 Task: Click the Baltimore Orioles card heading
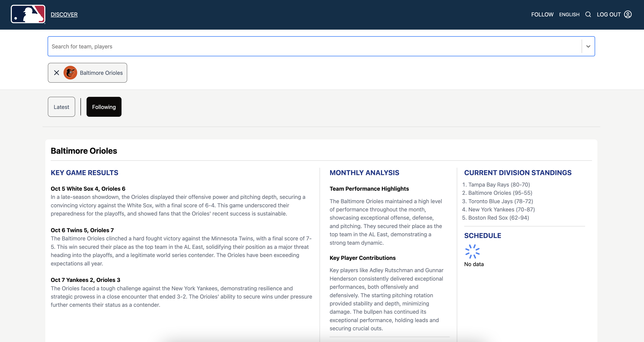[x=84, y=151]
